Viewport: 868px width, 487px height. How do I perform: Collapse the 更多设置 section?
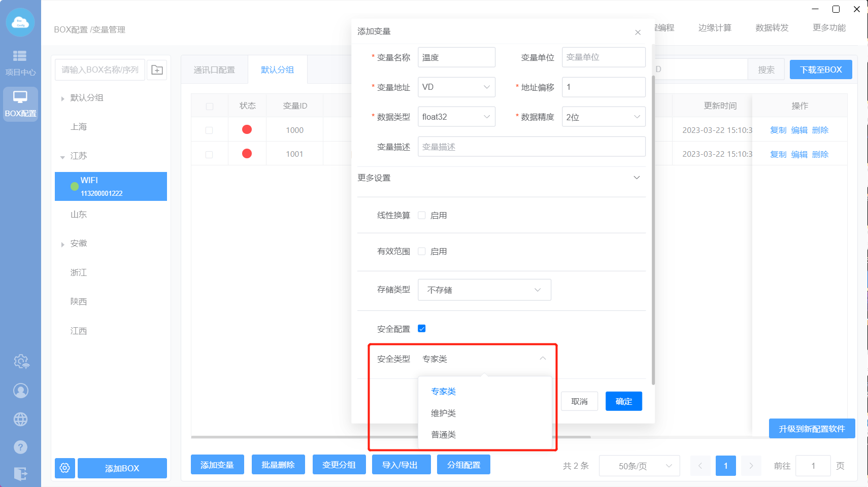[x=637, y=178]
